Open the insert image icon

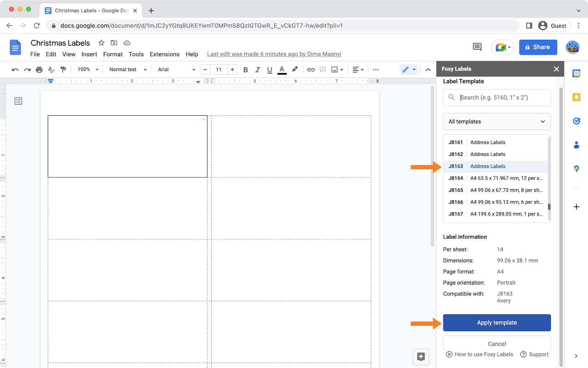335,69
